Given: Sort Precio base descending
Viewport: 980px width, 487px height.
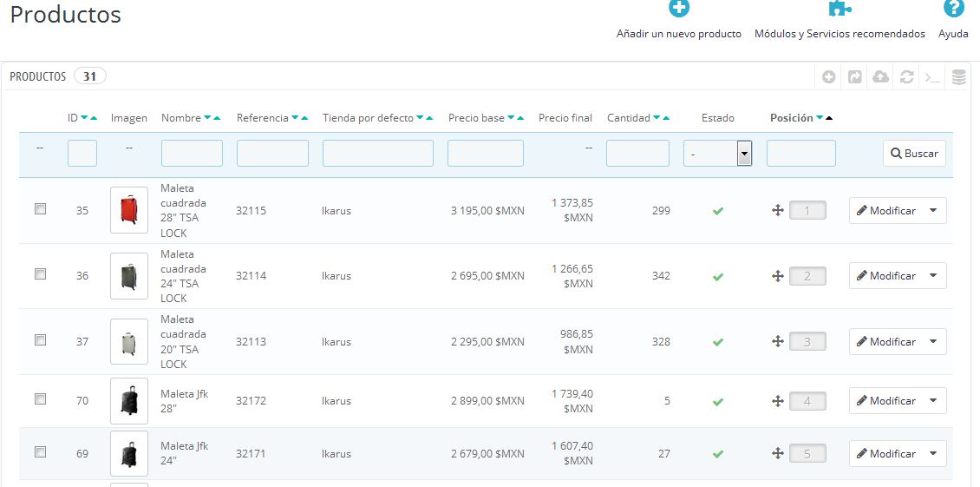Looking at the screenshot, I should (511, 118).
